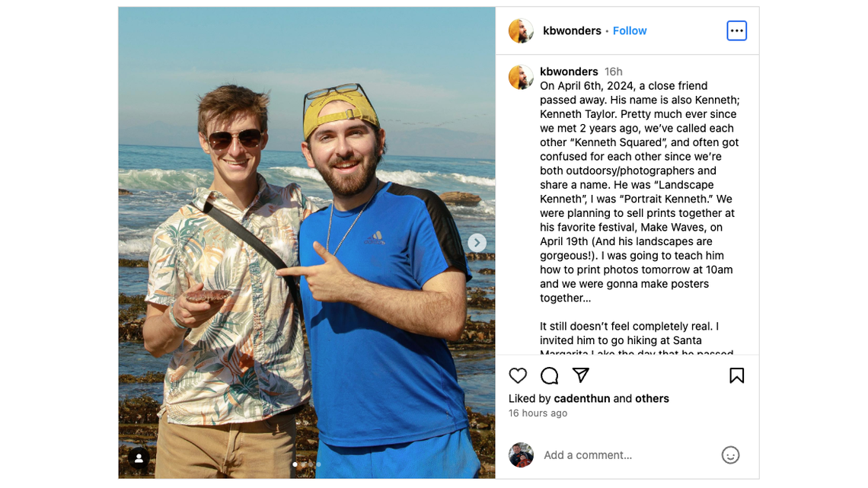
Task: Like the post with the heart icon
Action: (x=517, y=375)
